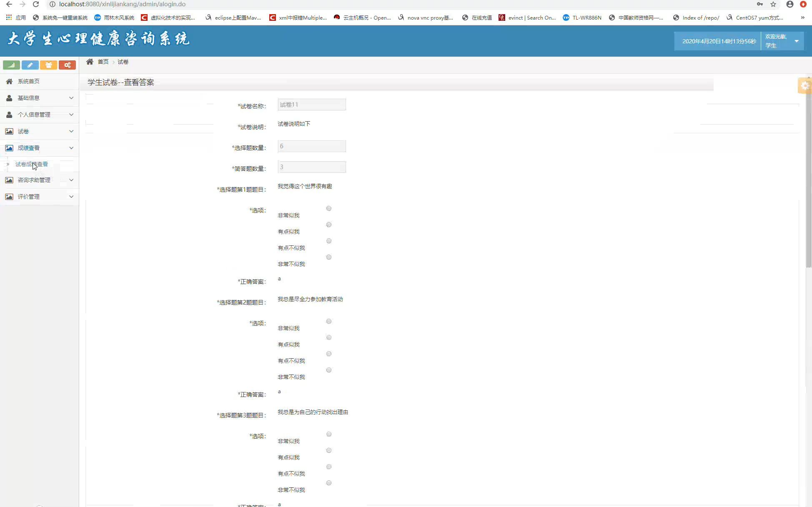Open 试卷成绩查看 submenu item
Image resolution: width=812 pixels, height=507 pixels.
point(32,164)
